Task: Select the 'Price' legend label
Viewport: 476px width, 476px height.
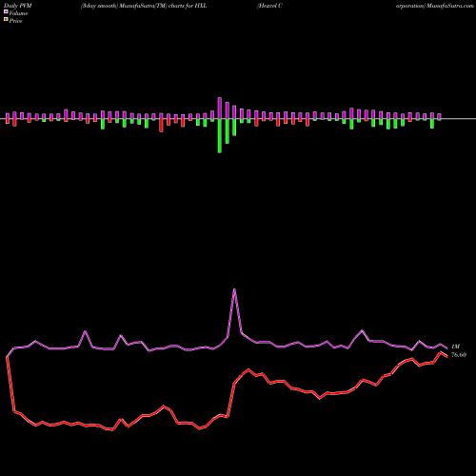Action: click(15, 21)
